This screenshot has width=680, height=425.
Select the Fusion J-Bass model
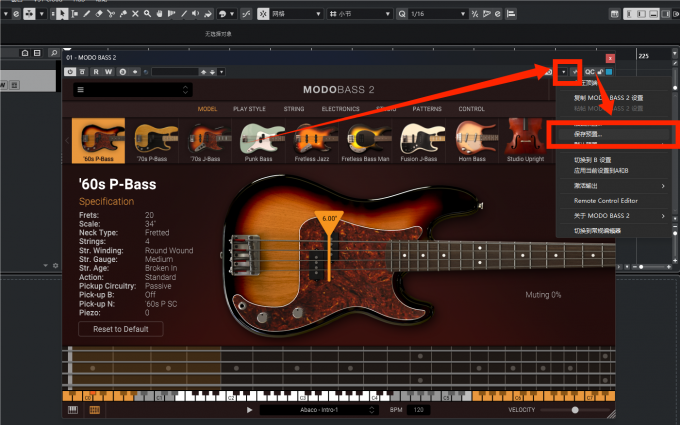pos(418,141)
